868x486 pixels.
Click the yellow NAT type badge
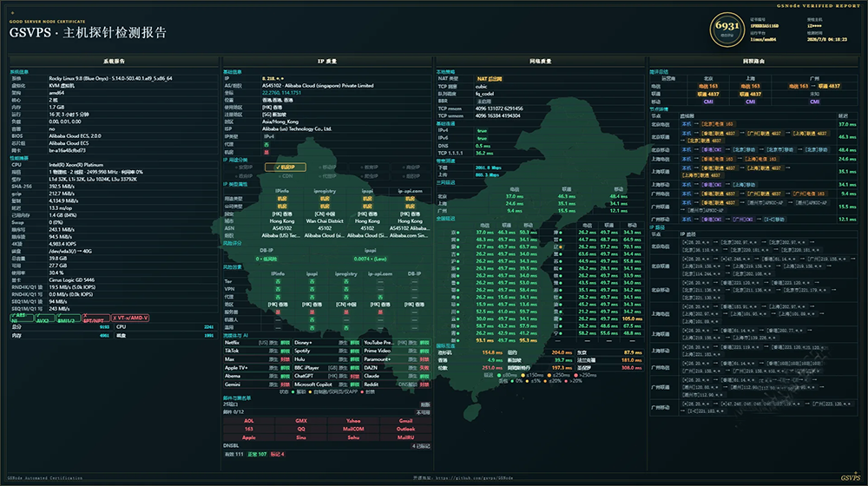(489, 79)
